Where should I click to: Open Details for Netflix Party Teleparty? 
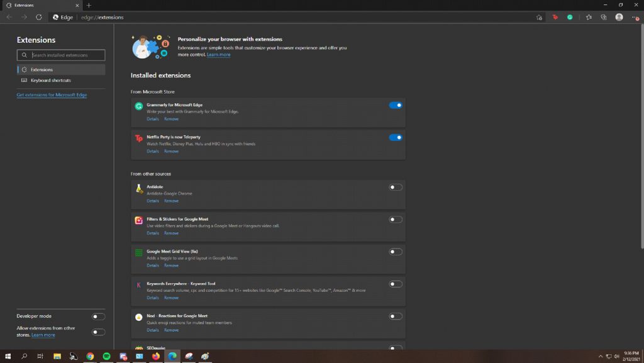tap(153, 152)
